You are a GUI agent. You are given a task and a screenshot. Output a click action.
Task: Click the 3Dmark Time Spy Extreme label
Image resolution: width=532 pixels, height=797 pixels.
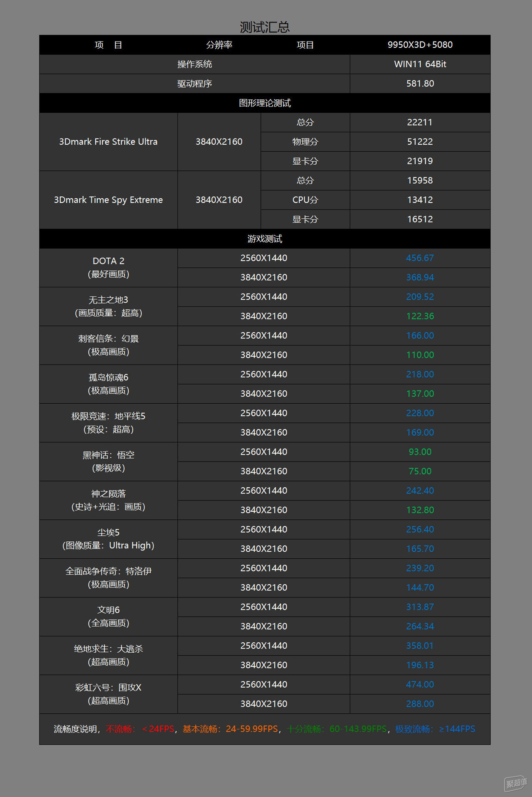tap(108, 200)
